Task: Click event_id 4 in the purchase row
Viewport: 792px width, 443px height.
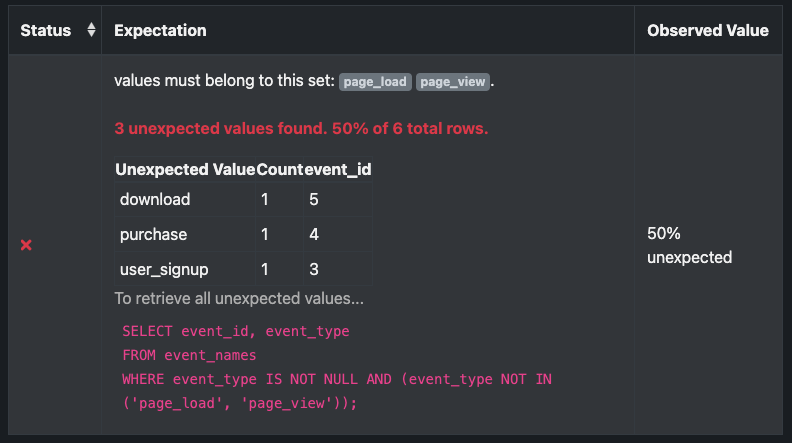Action: point(314,234)
